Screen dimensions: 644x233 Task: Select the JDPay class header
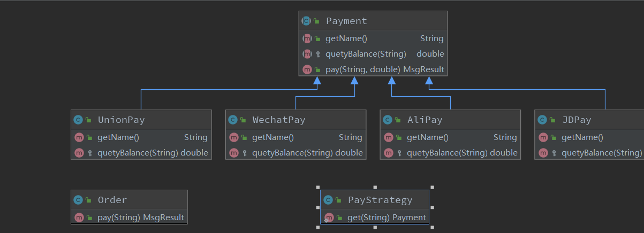tap(589, 120)
